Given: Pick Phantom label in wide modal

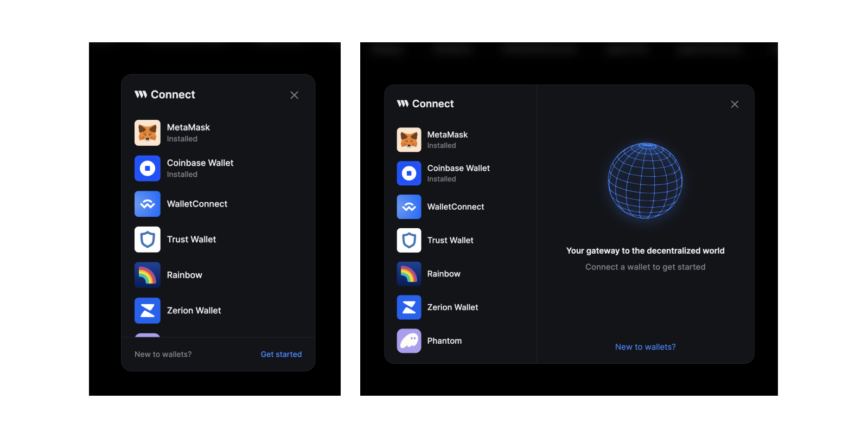Looking at the screenshot, I should point(444,341).
